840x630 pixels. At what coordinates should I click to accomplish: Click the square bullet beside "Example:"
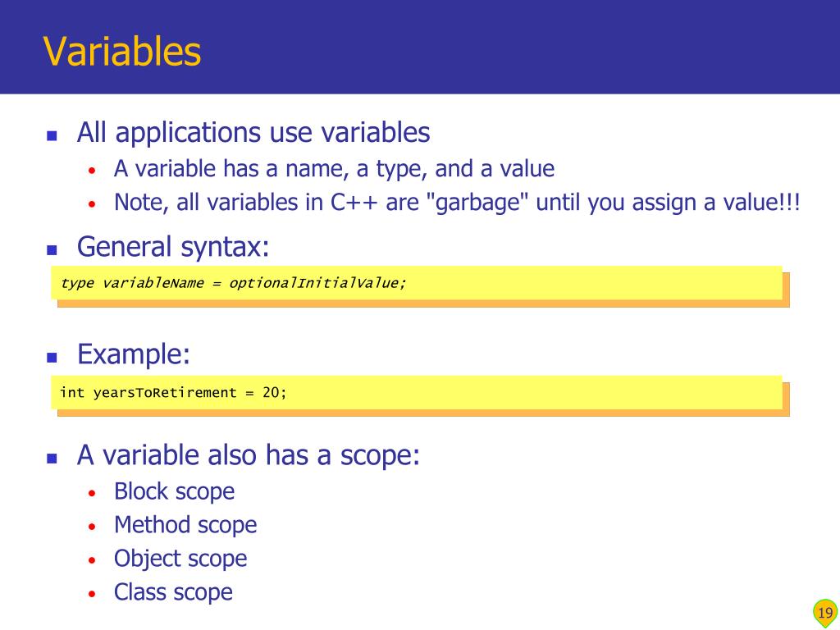(x=52, y=357)
